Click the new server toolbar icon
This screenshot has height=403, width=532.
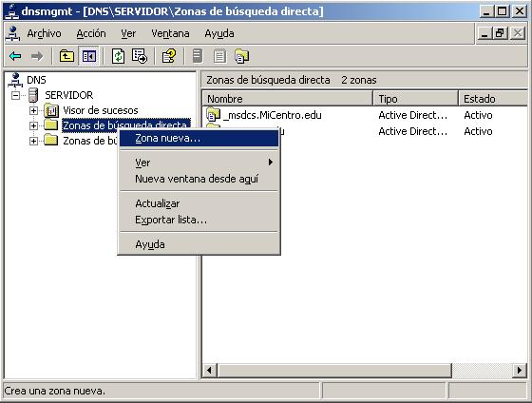point(198,56)
